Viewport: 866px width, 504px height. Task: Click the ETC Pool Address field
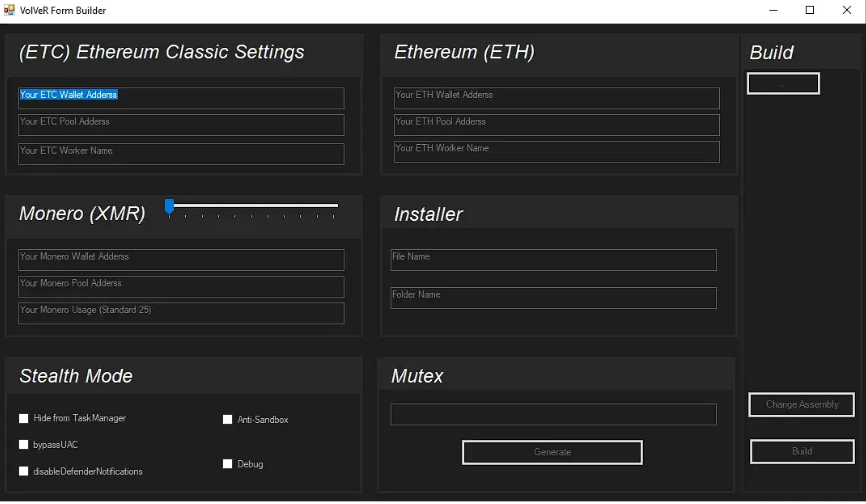click(x=181, y=125)
